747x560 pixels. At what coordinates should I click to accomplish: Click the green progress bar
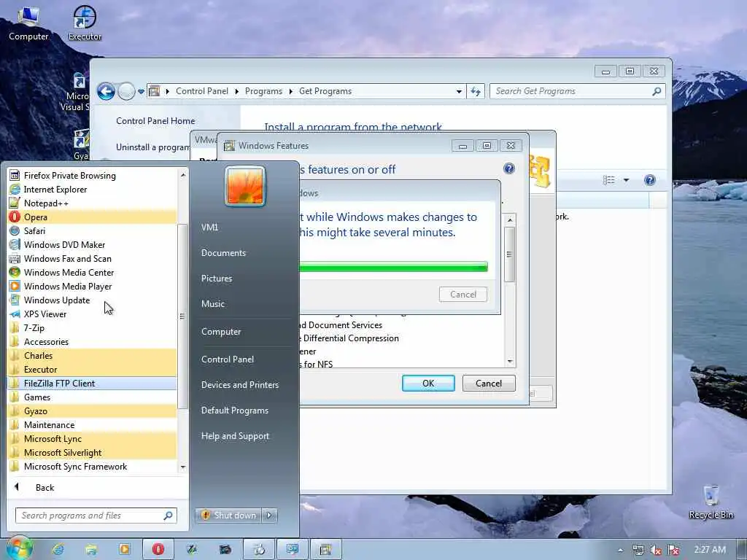click(x=393, y=267)
